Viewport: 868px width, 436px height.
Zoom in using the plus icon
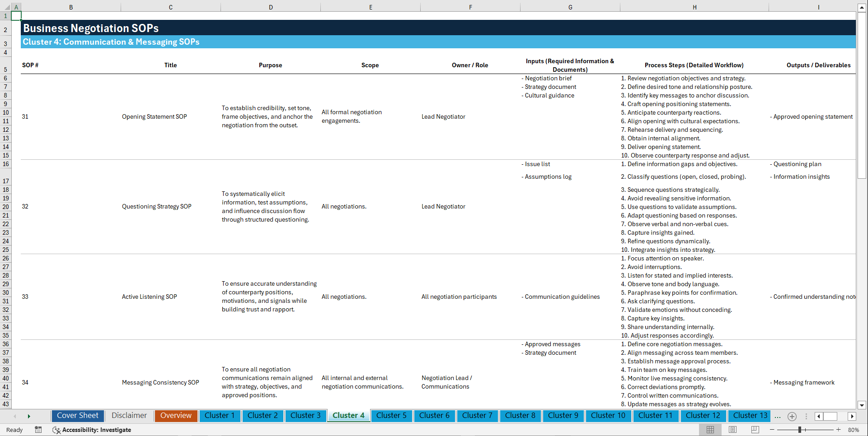[x=839, y=430]
